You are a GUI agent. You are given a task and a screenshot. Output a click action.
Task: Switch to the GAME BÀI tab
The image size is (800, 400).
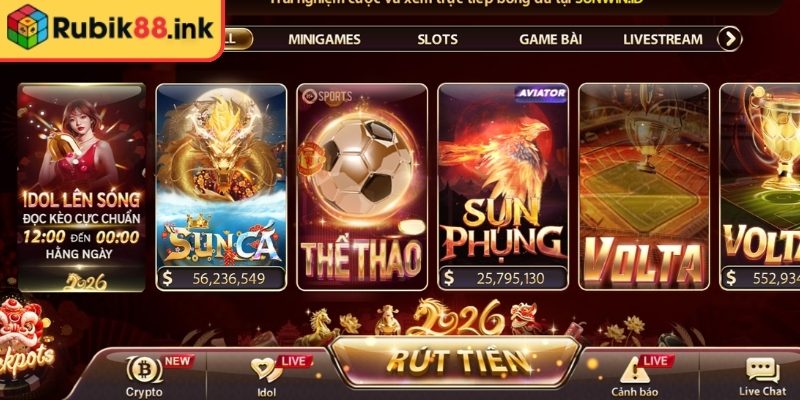coord(551,39)
